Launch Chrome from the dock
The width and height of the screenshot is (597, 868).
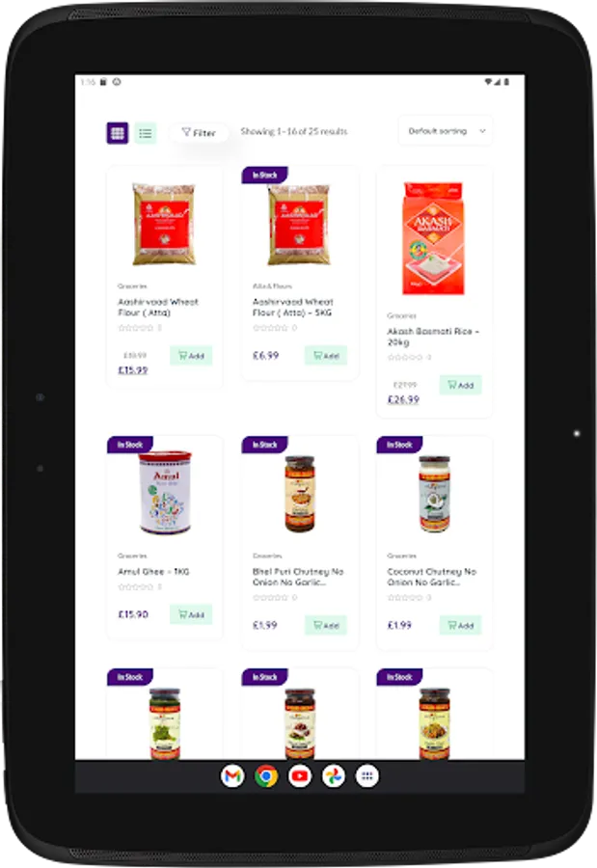point(266,776)
